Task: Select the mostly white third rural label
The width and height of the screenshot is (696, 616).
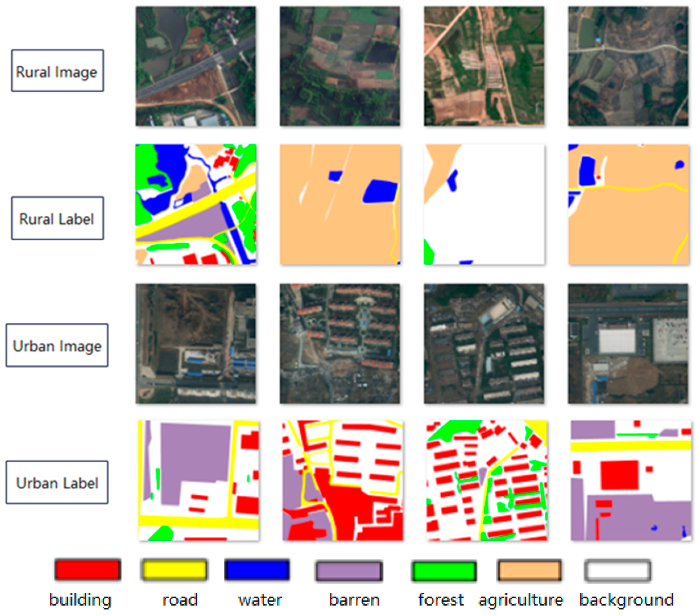Action: pos(484,204)
